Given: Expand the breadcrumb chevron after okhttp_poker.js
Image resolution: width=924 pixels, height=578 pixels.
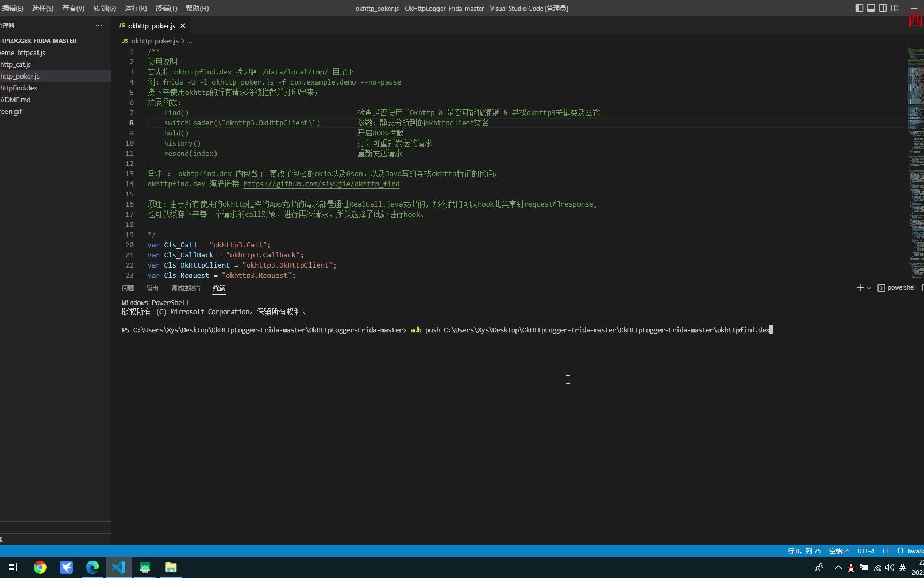Looking at the screenshot, I should [x=183, y=41].
